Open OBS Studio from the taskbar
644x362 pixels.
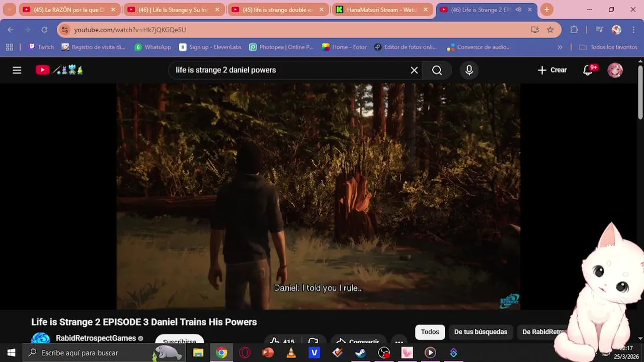(x=384, y=353)
